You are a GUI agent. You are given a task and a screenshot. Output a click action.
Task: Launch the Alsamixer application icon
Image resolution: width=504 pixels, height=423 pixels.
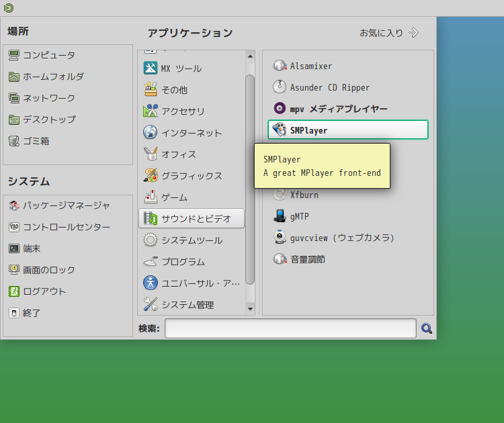[x=280, y=66]
